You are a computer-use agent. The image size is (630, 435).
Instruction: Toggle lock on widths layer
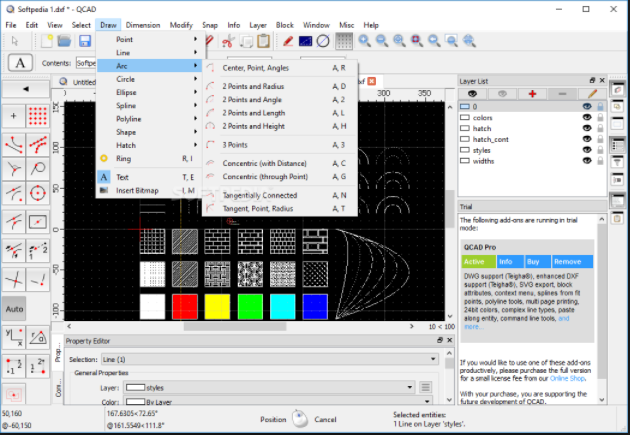tap(600, 161)
